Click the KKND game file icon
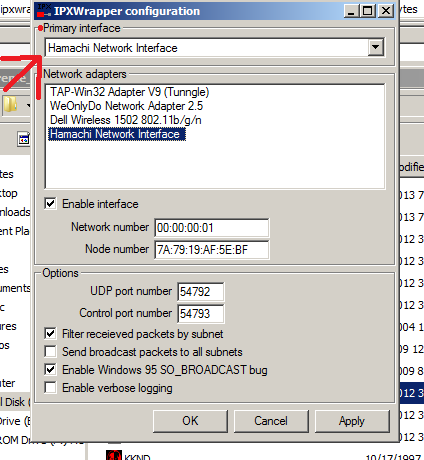424x460 pixels. [114, 455]
